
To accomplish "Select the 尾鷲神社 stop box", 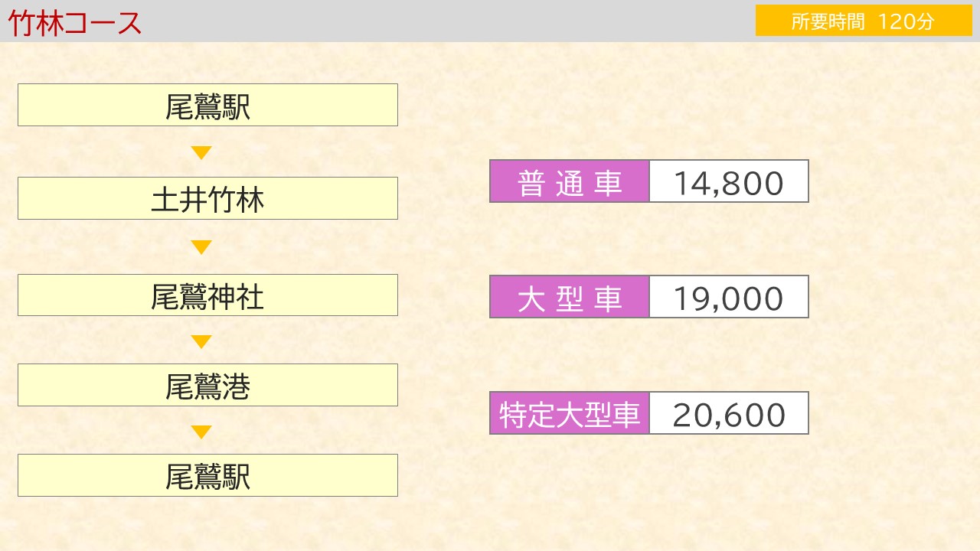I will click(207, 295).
